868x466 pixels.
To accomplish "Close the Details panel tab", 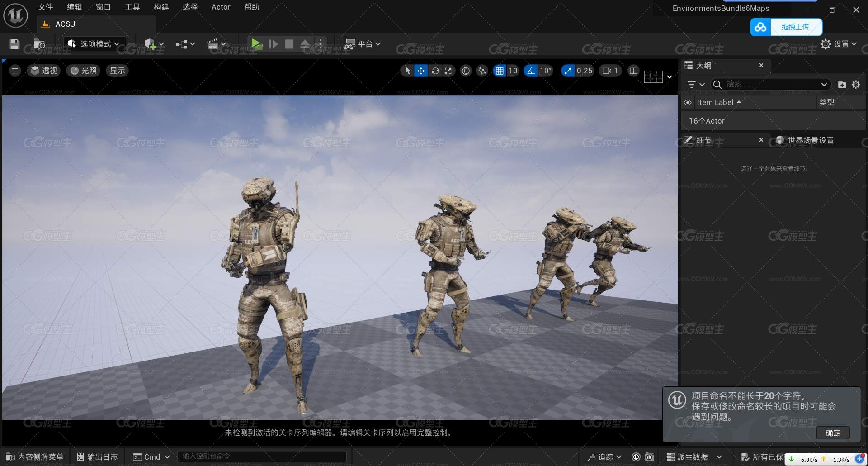I will [761, 140].
